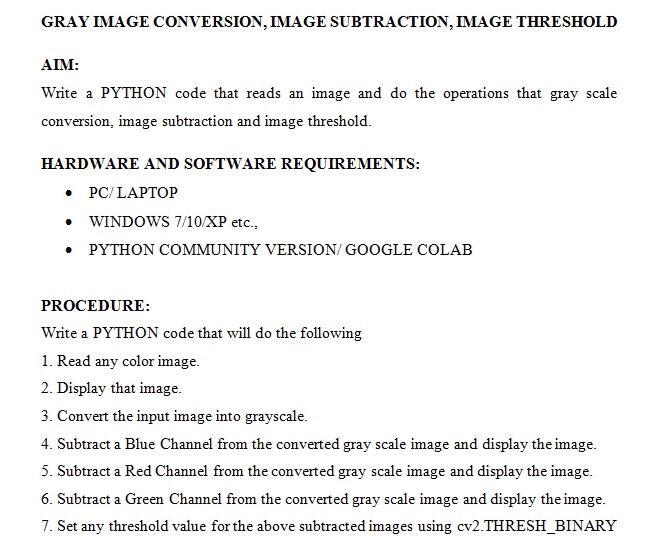Click step "1. Read any color image."
This screenshot has width=655, height=540.
click(120, 361)
